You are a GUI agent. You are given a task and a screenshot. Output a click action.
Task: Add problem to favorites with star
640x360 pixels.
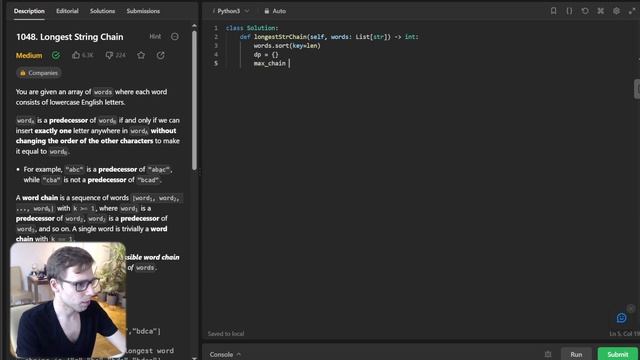[141, 55]
